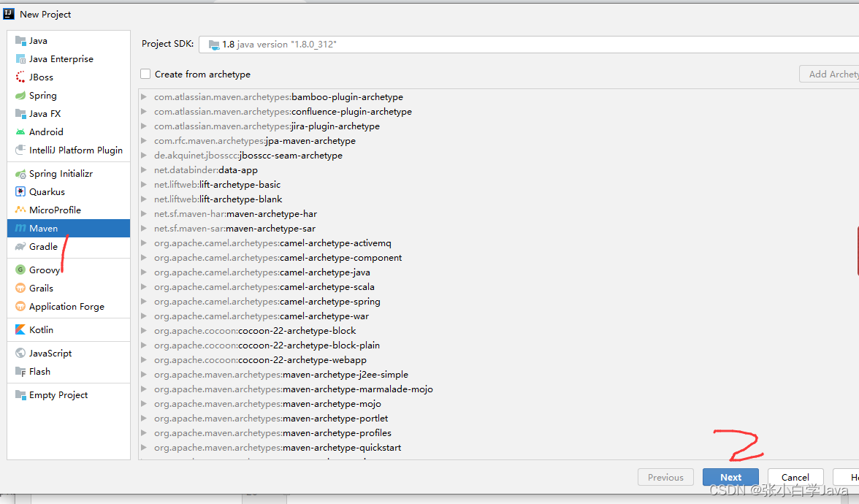Click the Maven 'm' icon
Viewport: 859px width, 504px height.
[20, 229]
